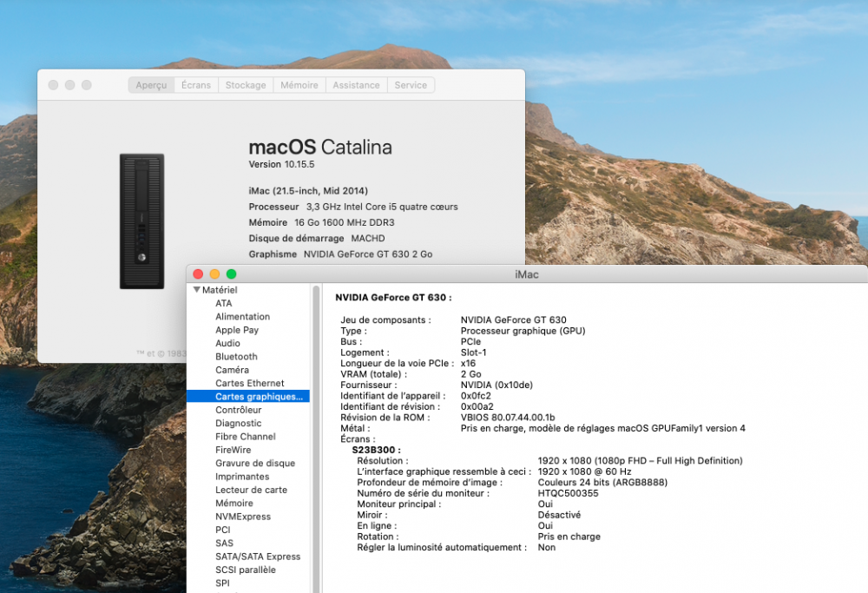Select FireWire in the sidebar

(233, 450)
